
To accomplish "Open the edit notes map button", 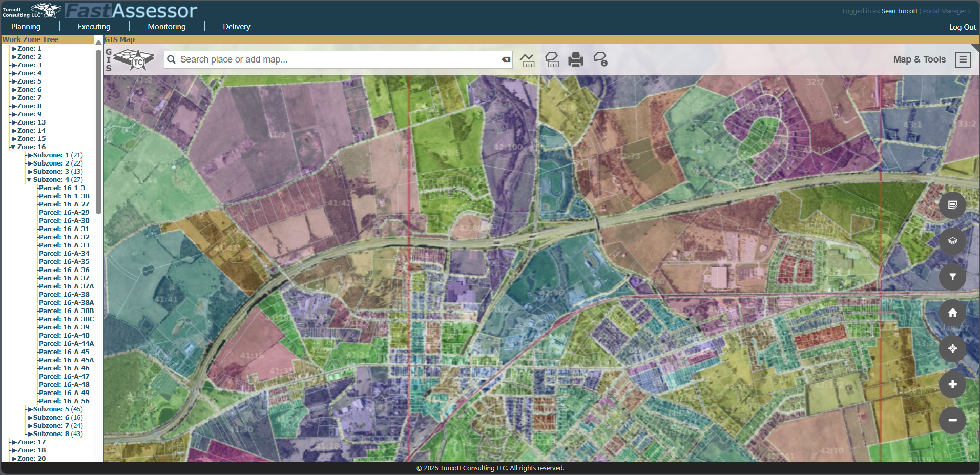I will pos(952,205).
